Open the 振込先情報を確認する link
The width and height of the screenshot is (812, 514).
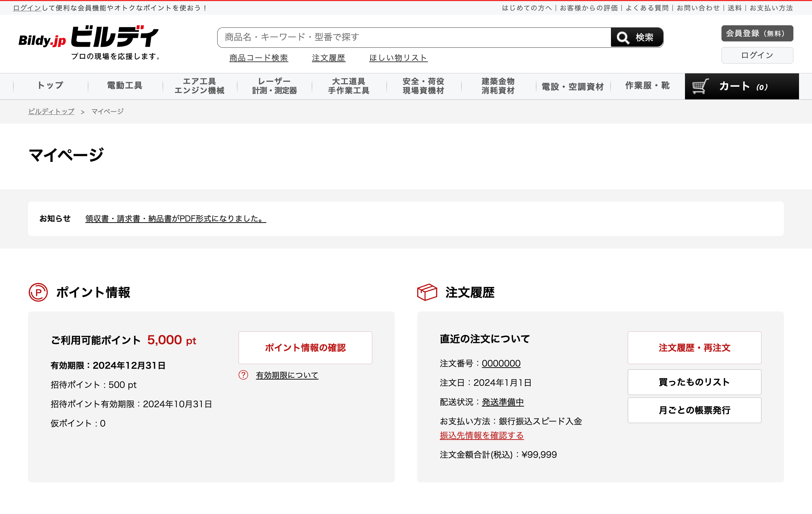tap(481, 435)
